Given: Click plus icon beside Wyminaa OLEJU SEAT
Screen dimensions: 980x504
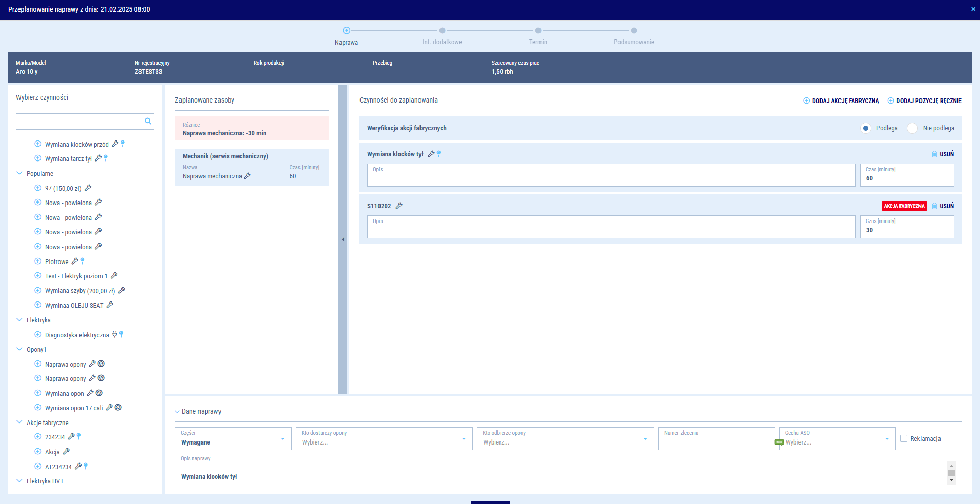Looking at the screenshot, I should tap(37, 305).
